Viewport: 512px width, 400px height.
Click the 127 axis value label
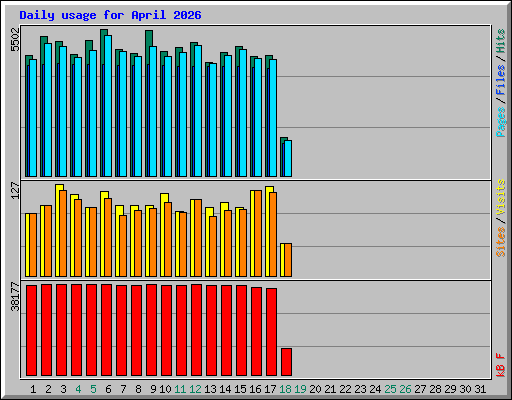pyautogui.click(x=15, y=191)
